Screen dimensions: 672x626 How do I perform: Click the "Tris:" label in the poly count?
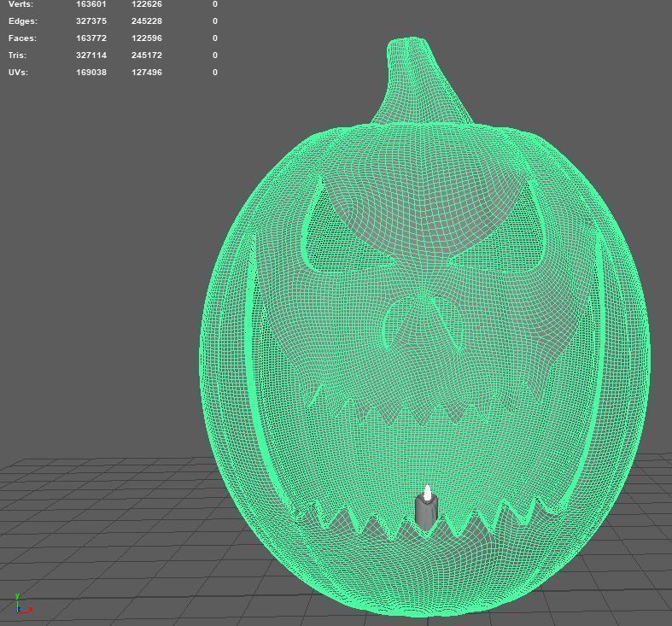coord(17,56)
